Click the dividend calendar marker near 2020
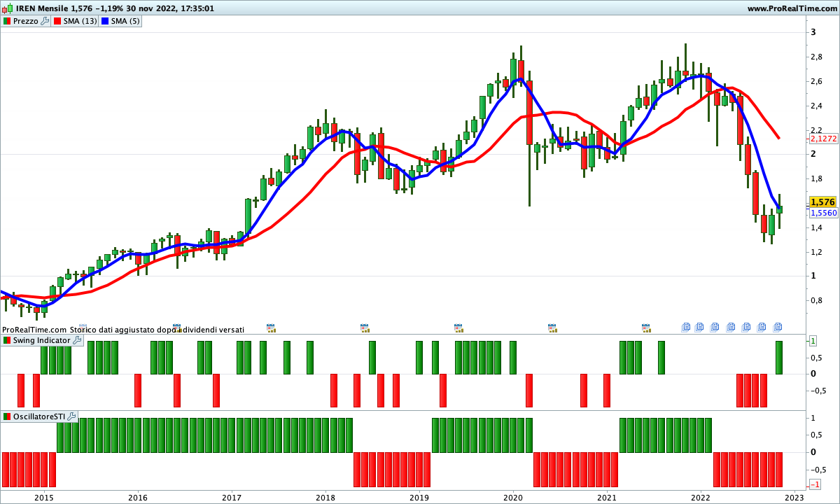Screen dimensions: 840x504 click(x=552, y=327)
